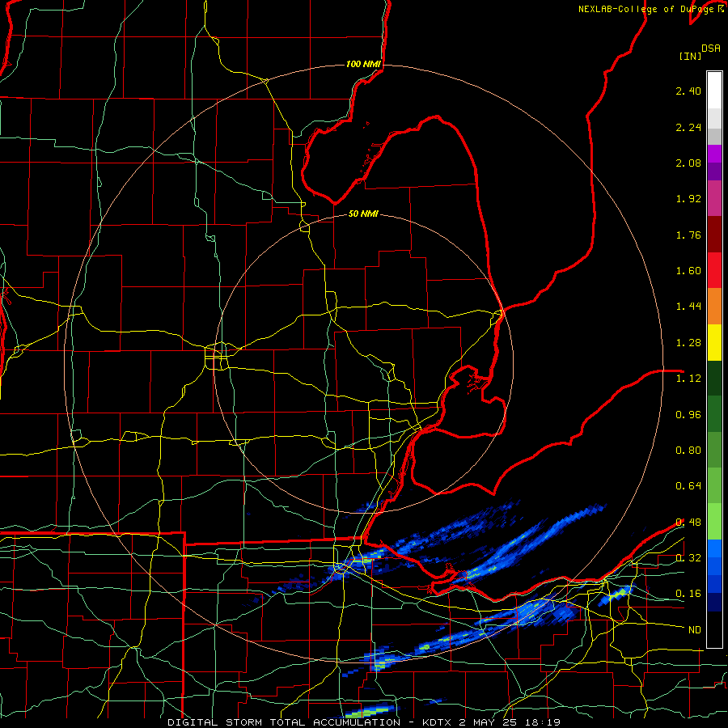Pick the navy swatch below 0.16
Viewport: 728px width, 728px height.
click(714, 602)
